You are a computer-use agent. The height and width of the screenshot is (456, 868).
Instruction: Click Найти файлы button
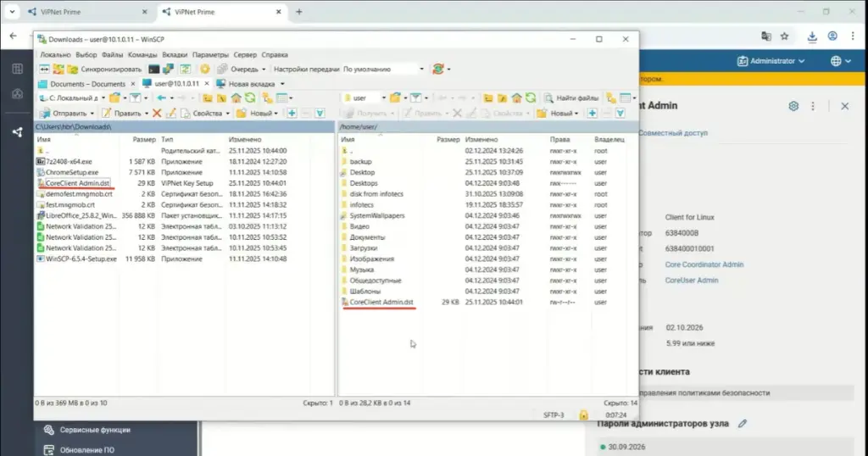point(571,98)
